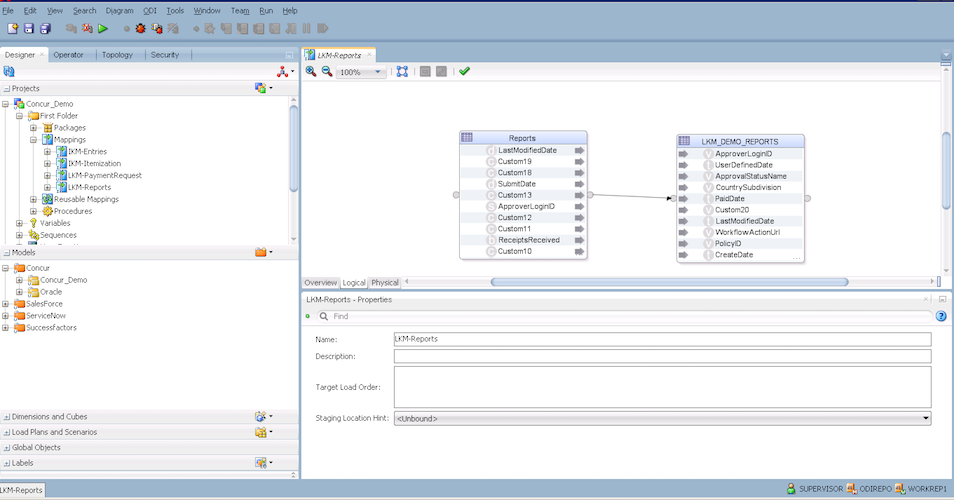954x500 pixels.
Task: Select LKM-PaymentRequest mapping in tree
Action: (105, 175)
